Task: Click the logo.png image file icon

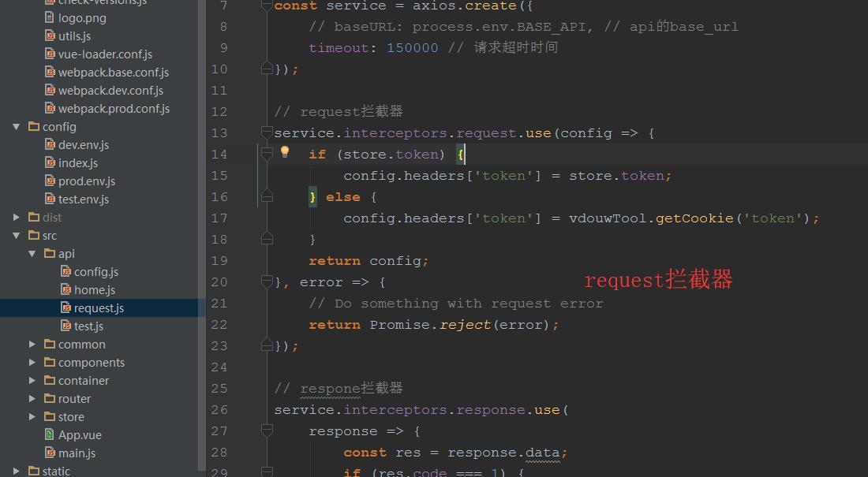Action: coord(50,17)
